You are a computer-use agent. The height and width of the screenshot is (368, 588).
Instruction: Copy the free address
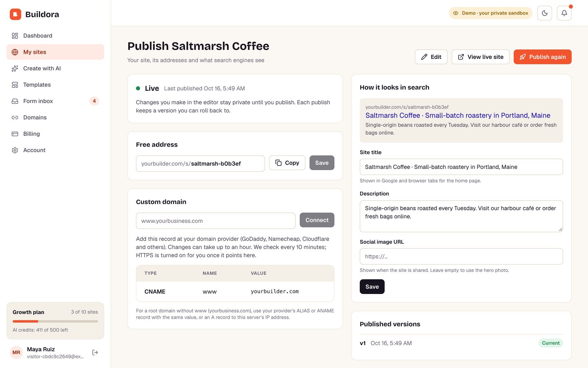pyautogui.click(x=287, y=163)
